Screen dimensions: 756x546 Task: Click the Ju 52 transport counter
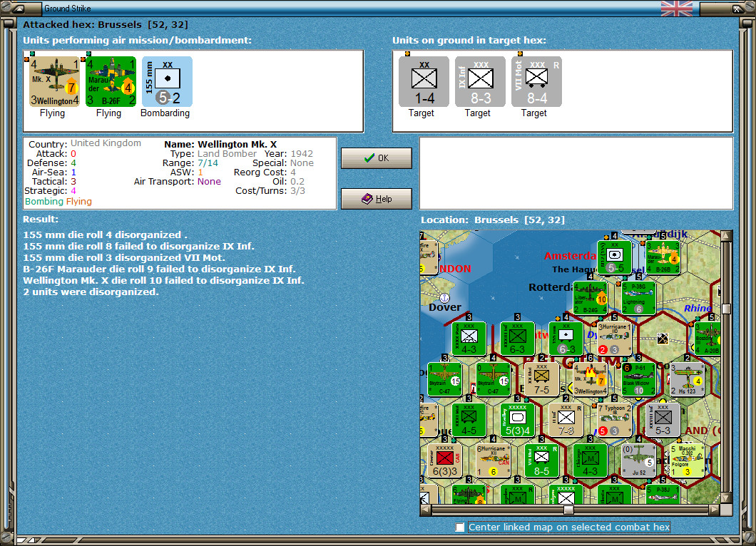639,460
